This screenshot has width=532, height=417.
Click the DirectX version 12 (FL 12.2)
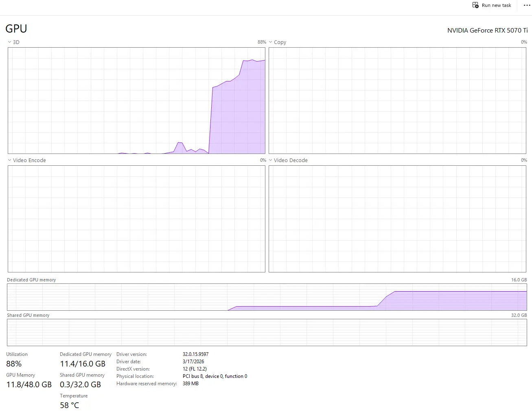[x=195, y=369]
